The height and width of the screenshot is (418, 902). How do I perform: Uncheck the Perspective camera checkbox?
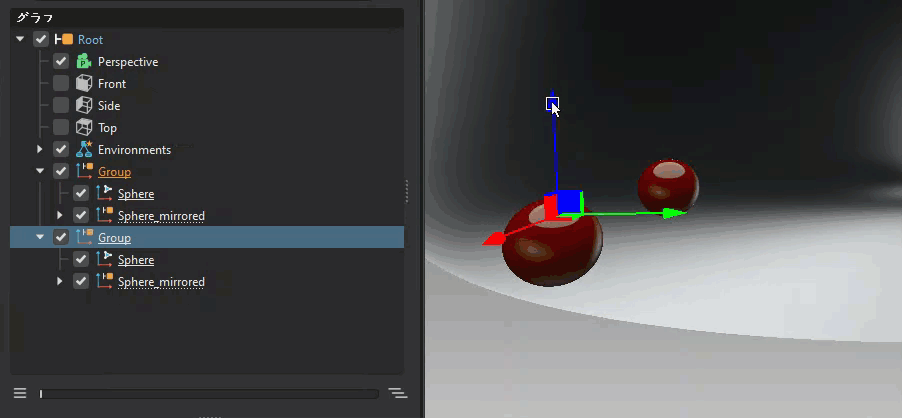[x=61, y=61]
